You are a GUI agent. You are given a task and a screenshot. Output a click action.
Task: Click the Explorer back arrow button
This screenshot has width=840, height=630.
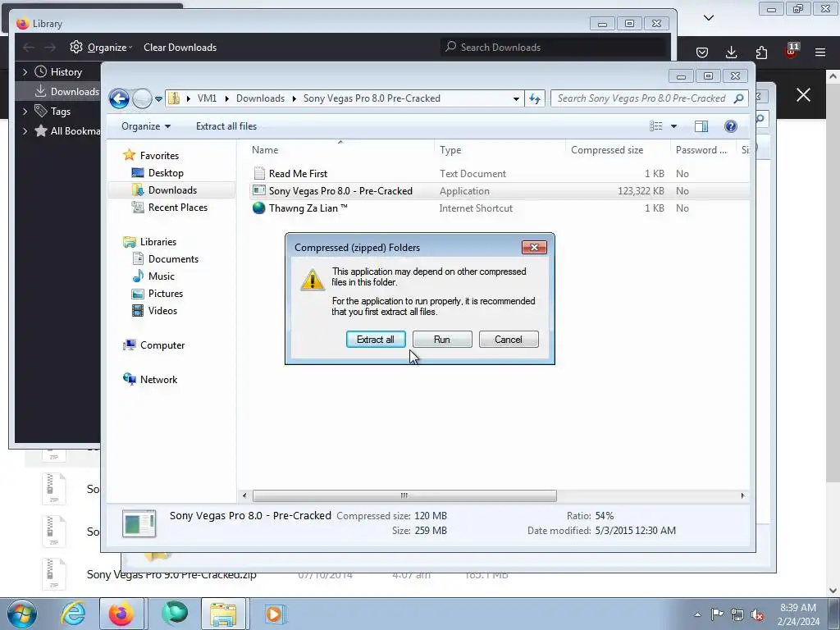coord(119,98)
